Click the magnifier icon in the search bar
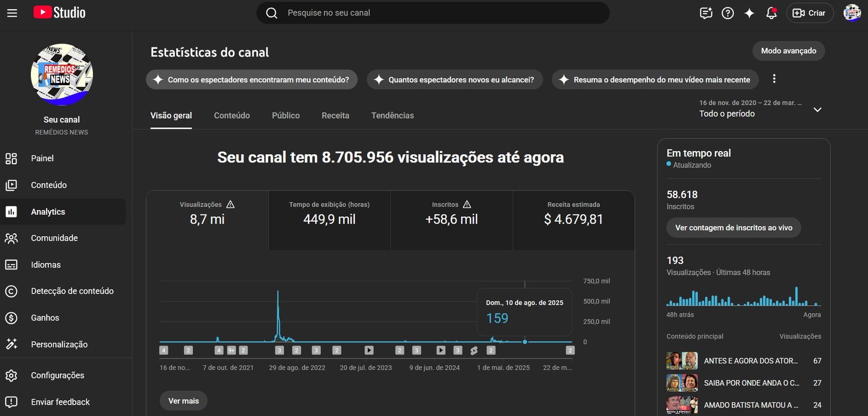The height and width of the screenshot is (416, 868). pos(272,13)
